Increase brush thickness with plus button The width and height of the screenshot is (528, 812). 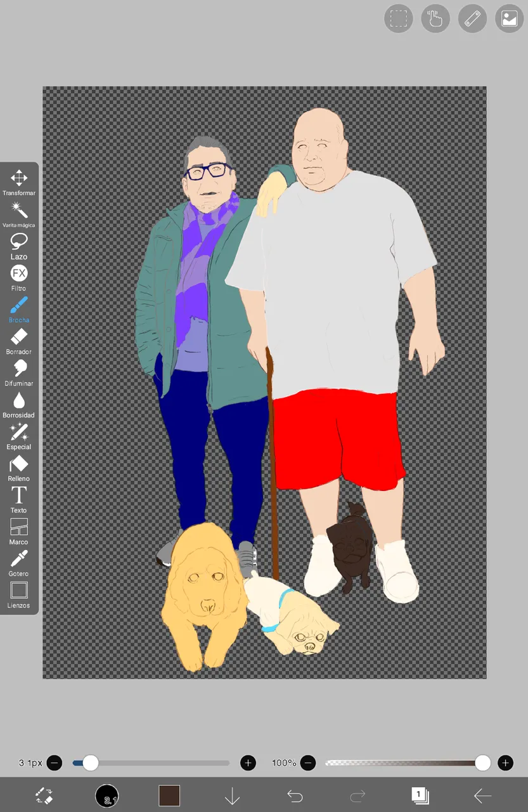[248, 763]
